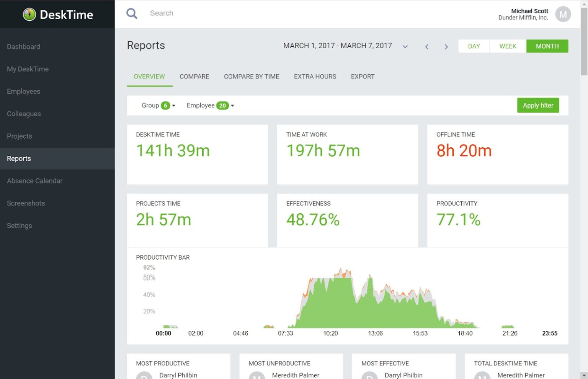Open the COMPARE BY TIME tab
Screen dimensions: 588x379
point(252,77)
